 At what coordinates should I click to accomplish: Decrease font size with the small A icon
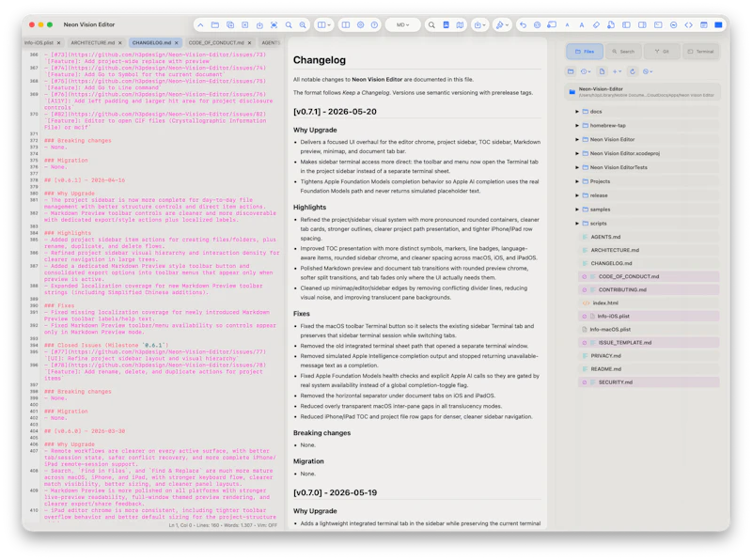(568, 25)
